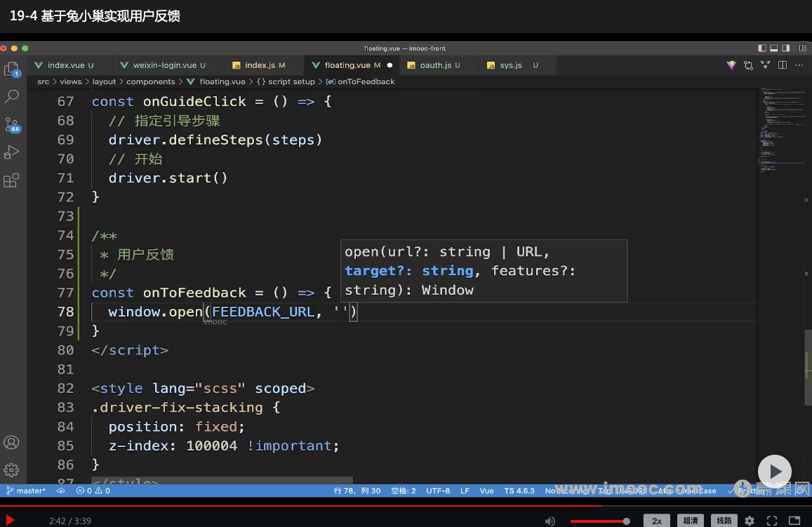Toggle the picture-in-picture player icon

794,521
